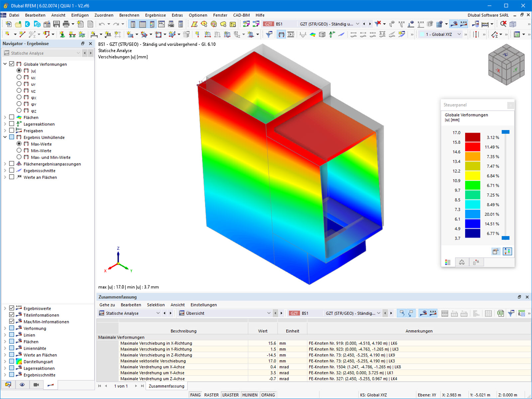The image size is (532, 399).
Task: Click next load case arrow in main toolbar
Action: tap(370, 24)
